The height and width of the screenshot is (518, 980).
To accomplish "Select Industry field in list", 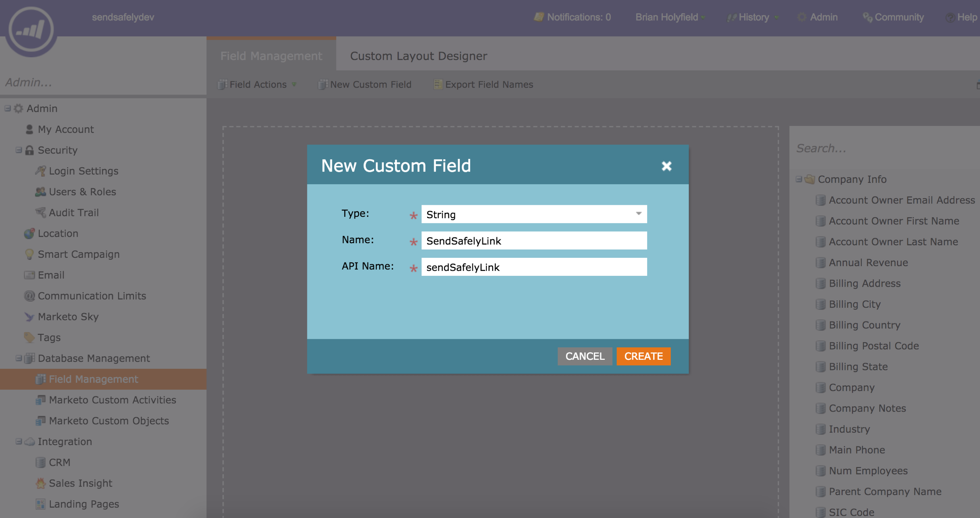I will click(849, 429).
